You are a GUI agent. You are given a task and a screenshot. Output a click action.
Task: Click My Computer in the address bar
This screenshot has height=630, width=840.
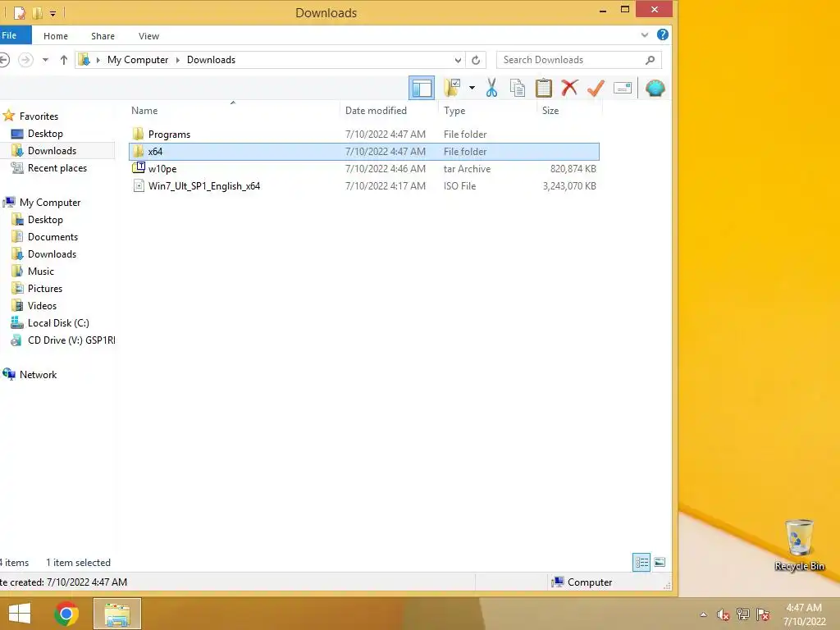click(138, 59)
